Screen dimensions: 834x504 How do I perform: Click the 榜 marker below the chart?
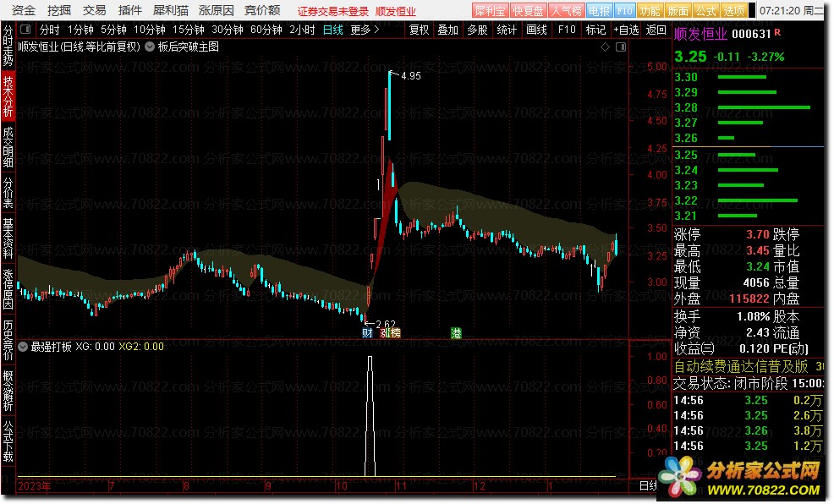pos(395,333)
